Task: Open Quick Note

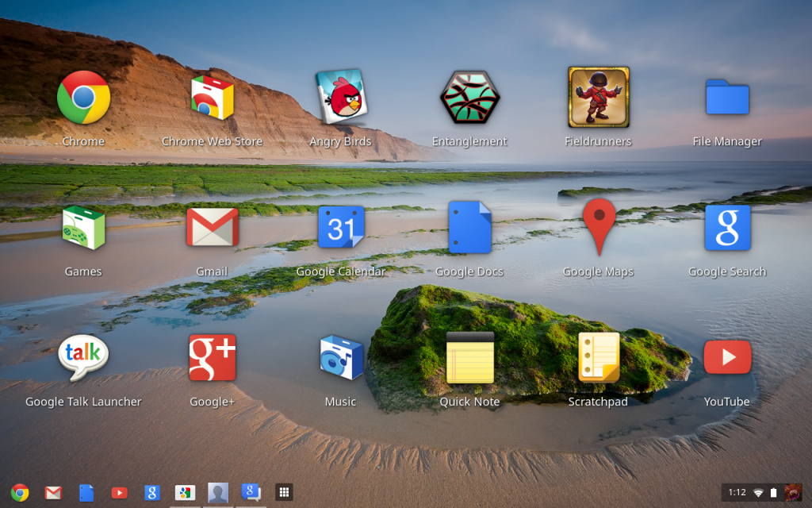Action: 469,357
